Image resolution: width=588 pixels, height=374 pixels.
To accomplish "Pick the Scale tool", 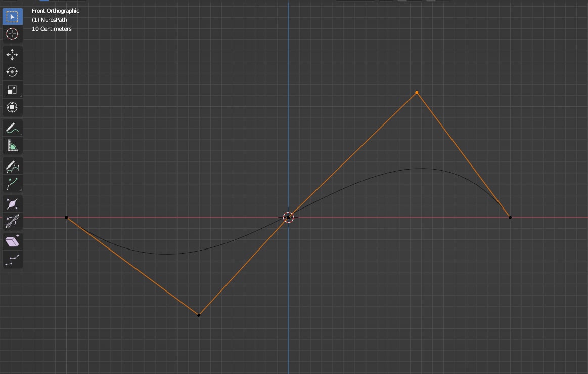I will [12, 90].
